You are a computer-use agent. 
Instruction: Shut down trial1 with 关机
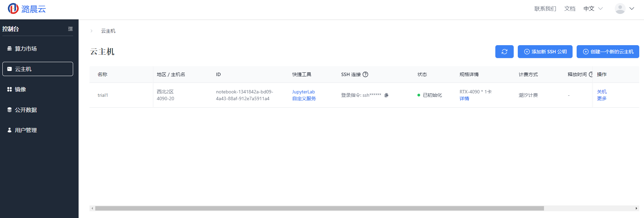click(601, 92)
